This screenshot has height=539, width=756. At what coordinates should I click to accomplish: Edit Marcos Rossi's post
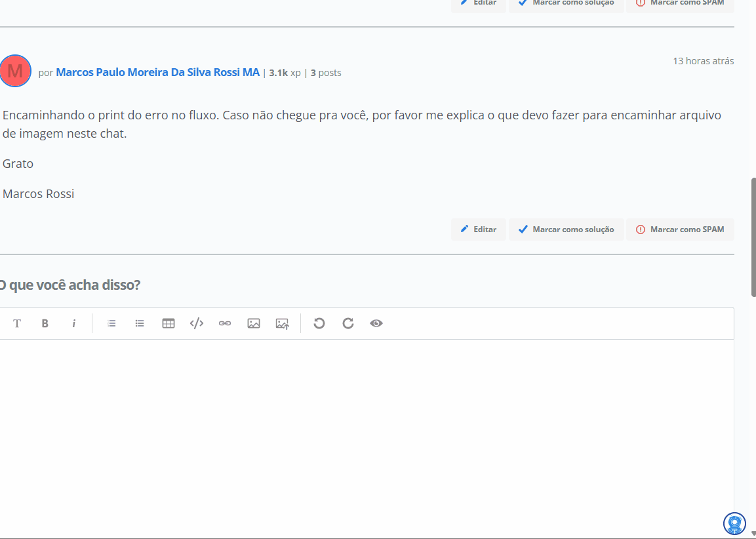(478, 230)
